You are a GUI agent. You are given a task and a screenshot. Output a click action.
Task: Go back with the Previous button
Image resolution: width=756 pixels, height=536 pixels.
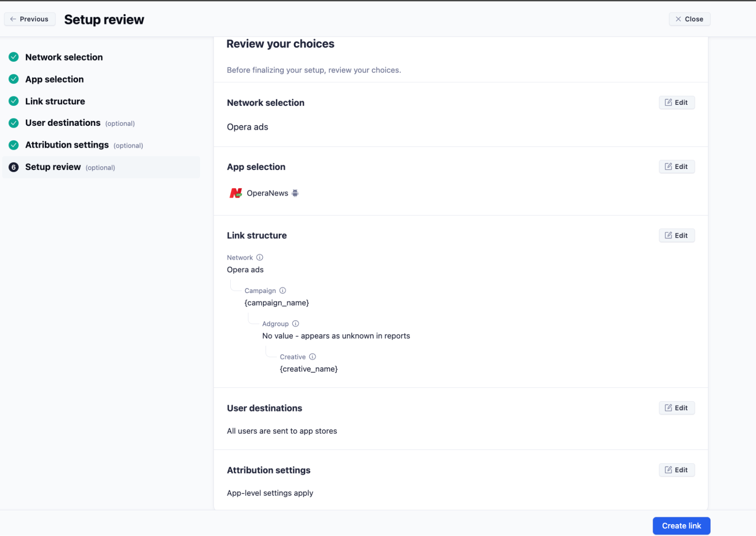[29, 19]
